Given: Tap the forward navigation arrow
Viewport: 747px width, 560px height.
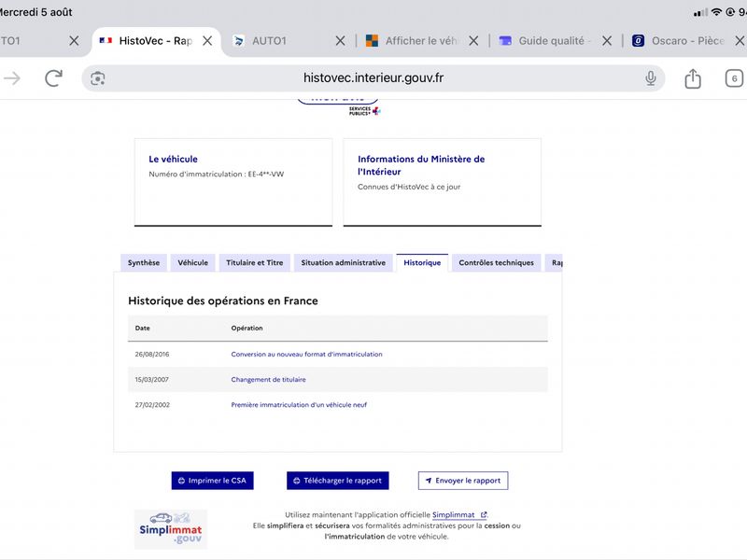Looking at the screenshot, I should point(12,78).
